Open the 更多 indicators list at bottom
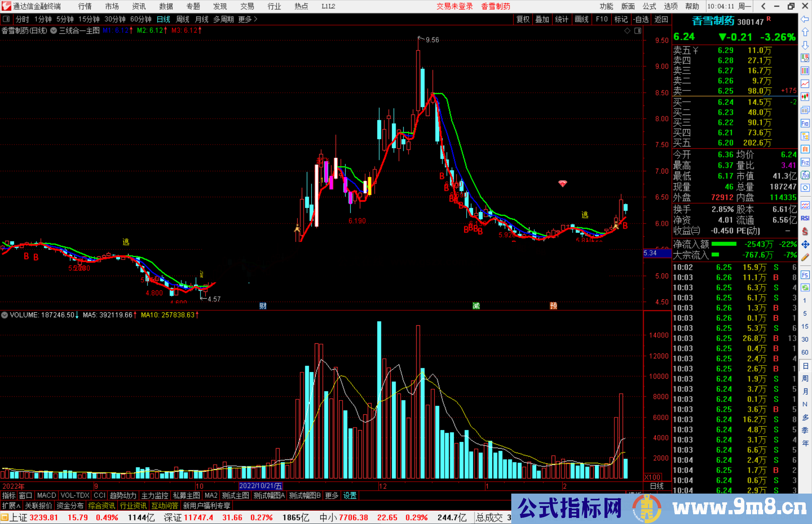812x524 pixels. tap(331, 495)
